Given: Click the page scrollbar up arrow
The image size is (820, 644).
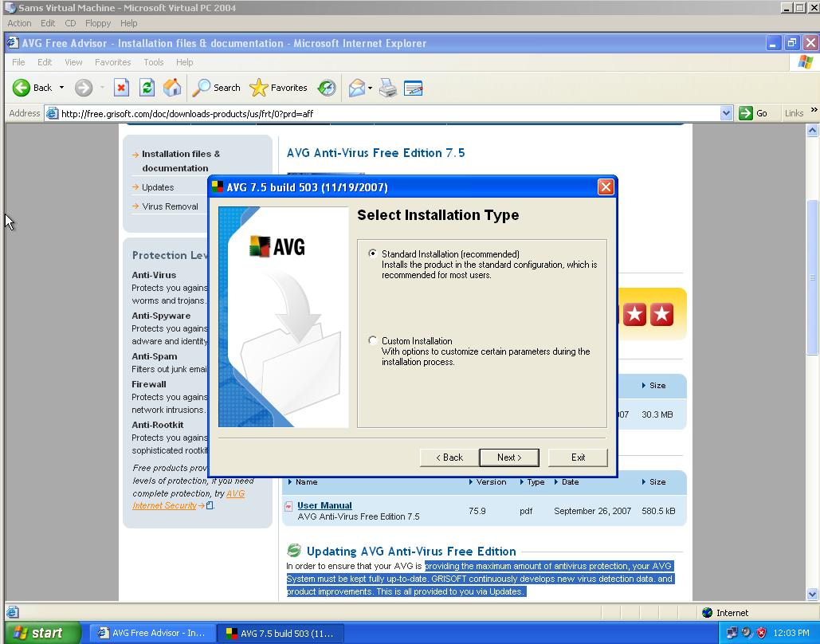Looking at the screenshot, I should tap(812, 130).
